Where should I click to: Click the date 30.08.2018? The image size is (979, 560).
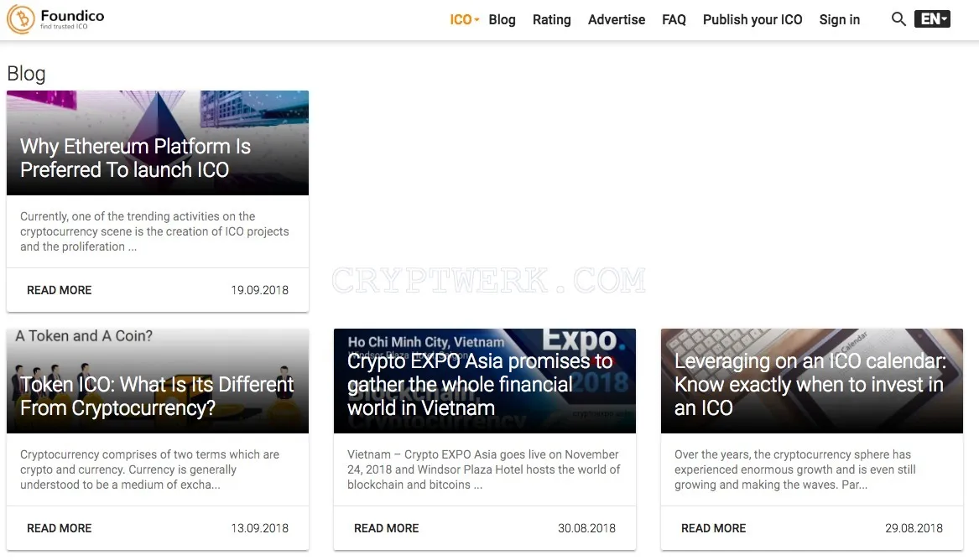(x=587, y=528)
